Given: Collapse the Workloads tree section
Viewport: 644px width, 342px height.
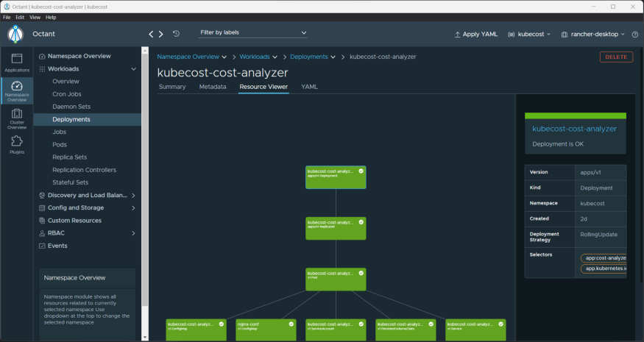Looking at the screenshot, I should coord(133,69).
